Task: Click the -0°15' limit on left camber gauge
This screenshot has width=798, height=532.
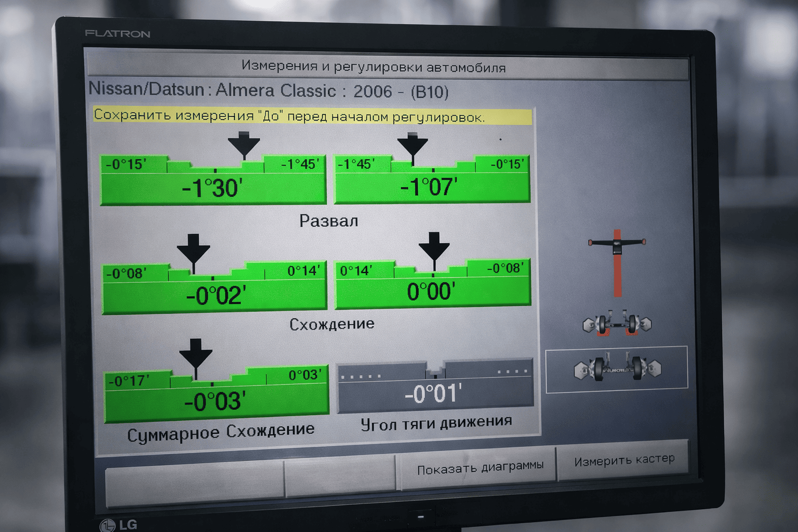Action: (x=126, y=165)
